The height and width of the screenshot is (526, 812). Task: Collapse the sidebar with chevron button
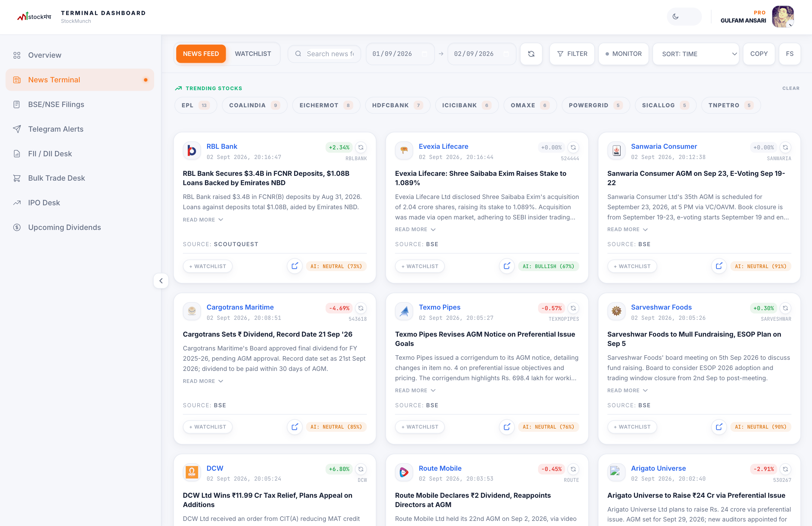click(161, 280)
